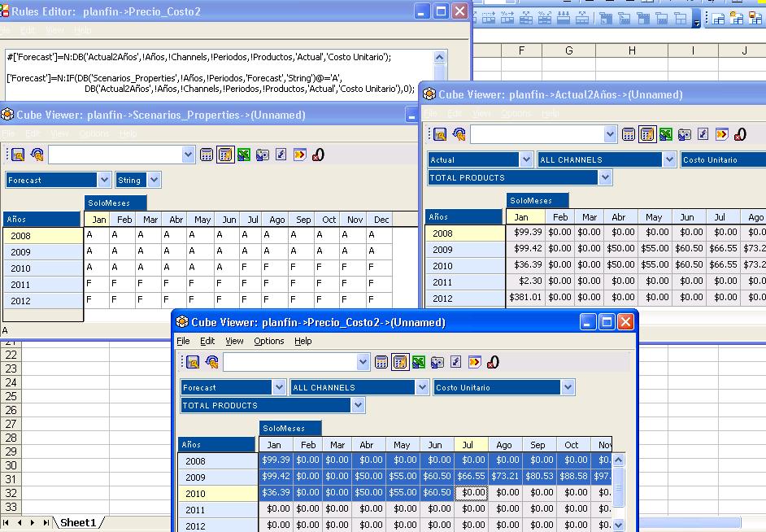Click the Recalculate icon in Actual2Años viewer

pos(629,134)
